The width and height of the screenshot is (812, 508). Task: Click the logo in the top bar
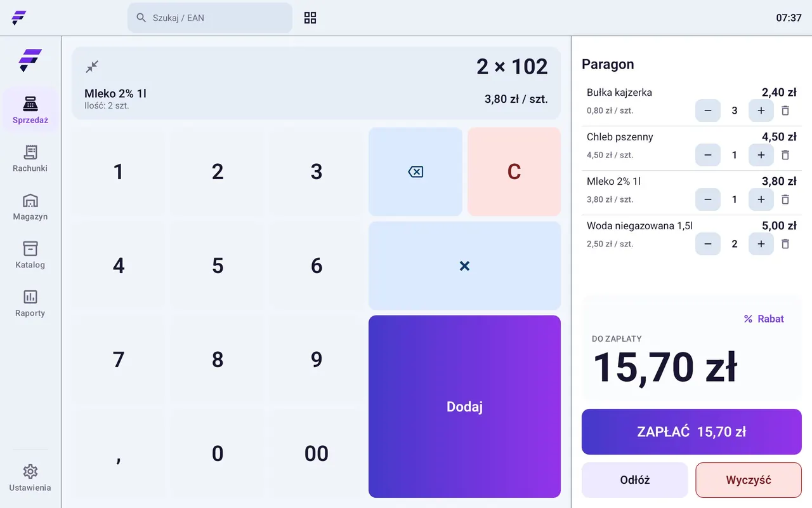pyautogui.click(x=19, y=18)
